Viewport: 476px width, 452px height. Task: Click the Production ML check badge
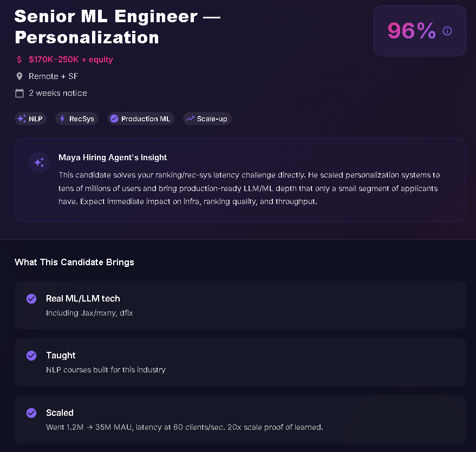[x=114, y=119]
